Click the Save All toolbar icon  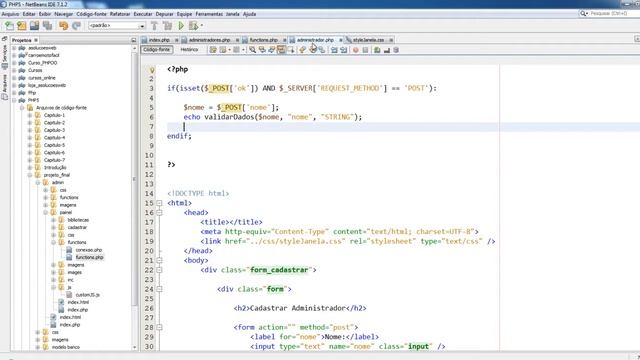47,26
